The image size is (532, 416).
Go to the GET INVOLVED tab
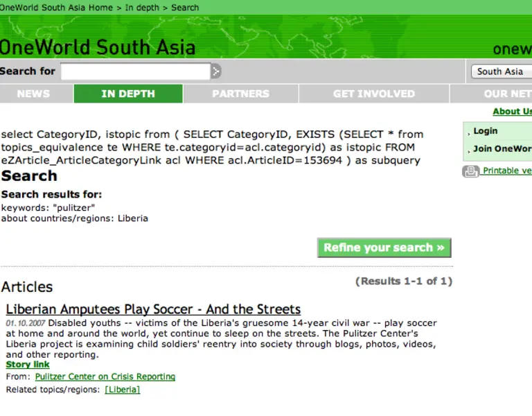click(x=374, y=94)
